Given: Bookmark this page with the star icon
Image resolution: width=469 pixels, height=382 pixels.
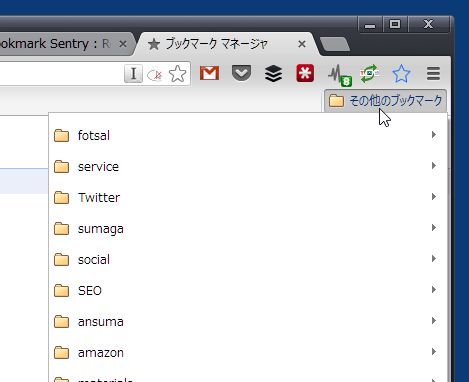Looking at the screenshot, I should tap(177, 74).
